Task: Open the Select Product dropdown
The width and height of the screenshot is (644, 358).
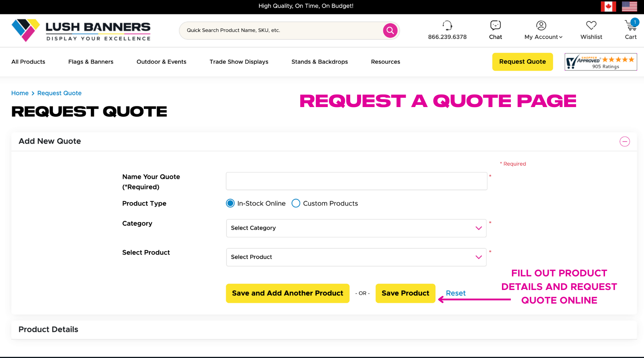Action: tap(356, 257)
